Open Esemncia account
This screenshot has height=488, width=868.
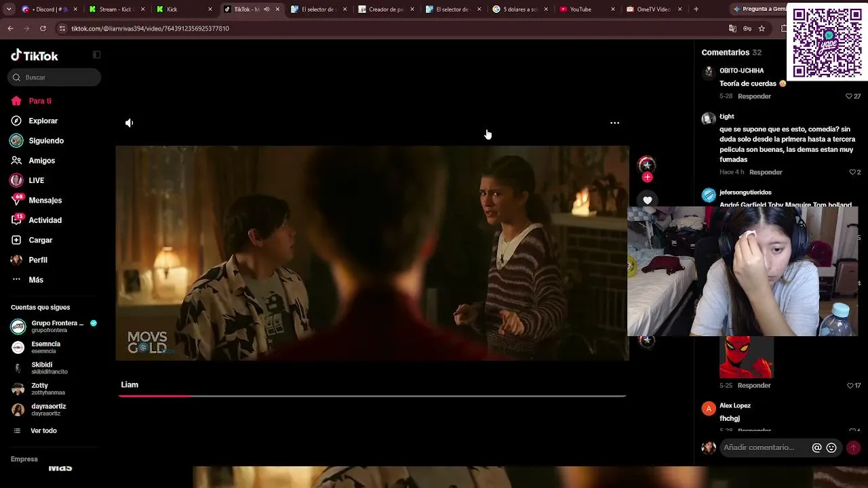[x=45, y=347]
